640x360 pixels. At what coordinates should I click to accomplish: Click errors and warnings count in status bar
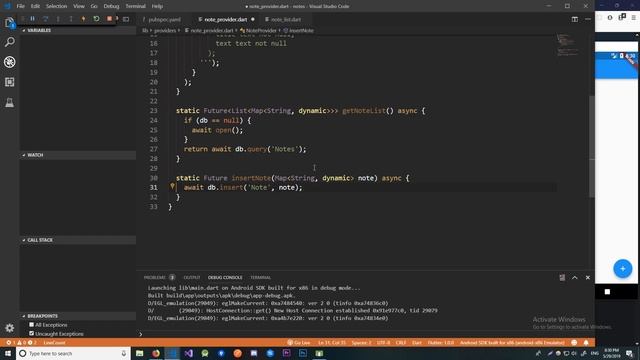click(21, 342)
